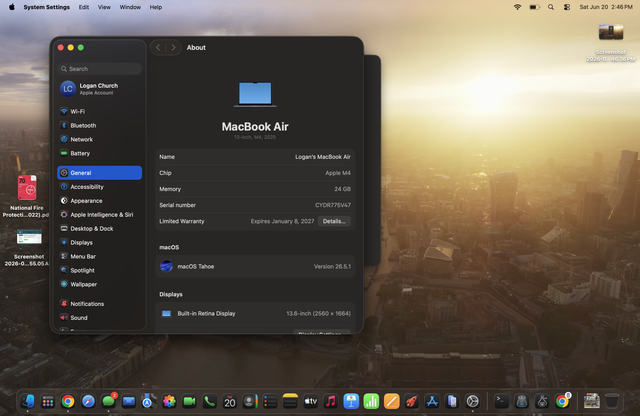Screen dimensions: 640x416
Task: Open the System Settings menu
Action: pyautogui.click(x=47, y=7)
